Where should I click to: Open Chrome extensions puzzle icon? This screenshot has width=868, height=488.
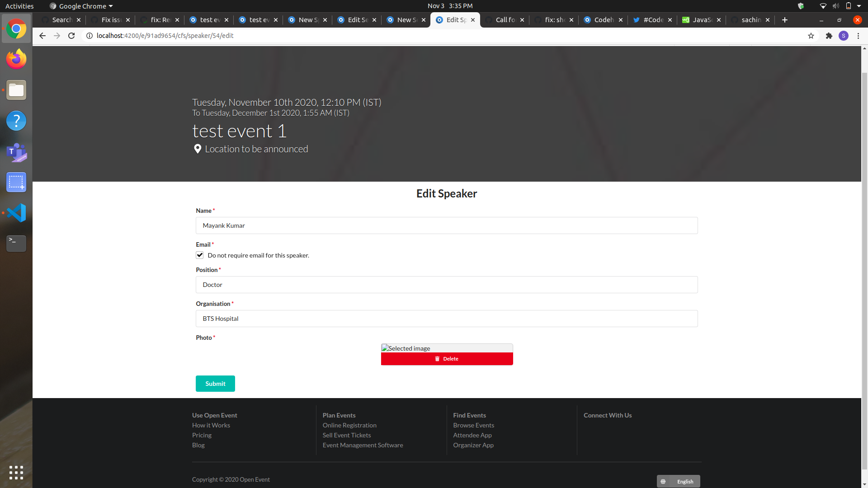pyautogui.click(x=829, y=36)
